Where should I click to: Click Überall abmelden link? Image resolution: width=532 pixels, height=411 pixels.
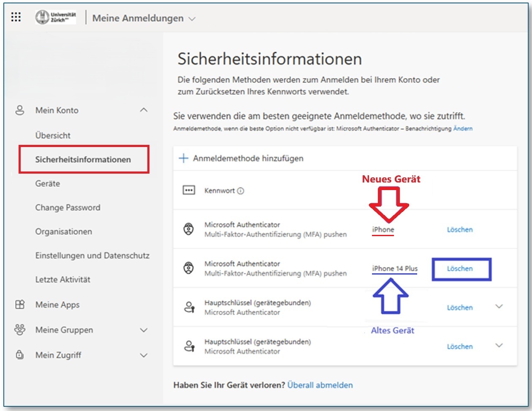click(320, 385)
